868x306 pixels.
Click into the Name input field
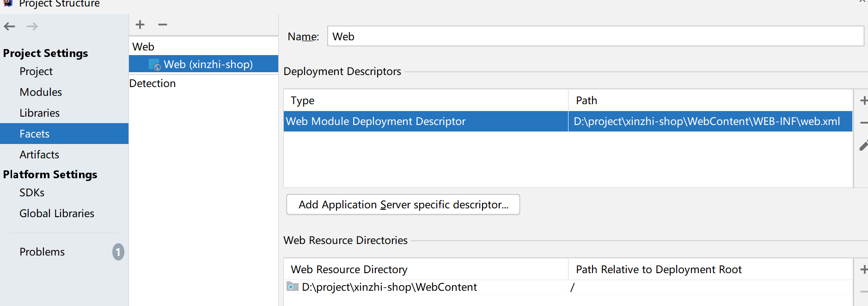point(595,36)
